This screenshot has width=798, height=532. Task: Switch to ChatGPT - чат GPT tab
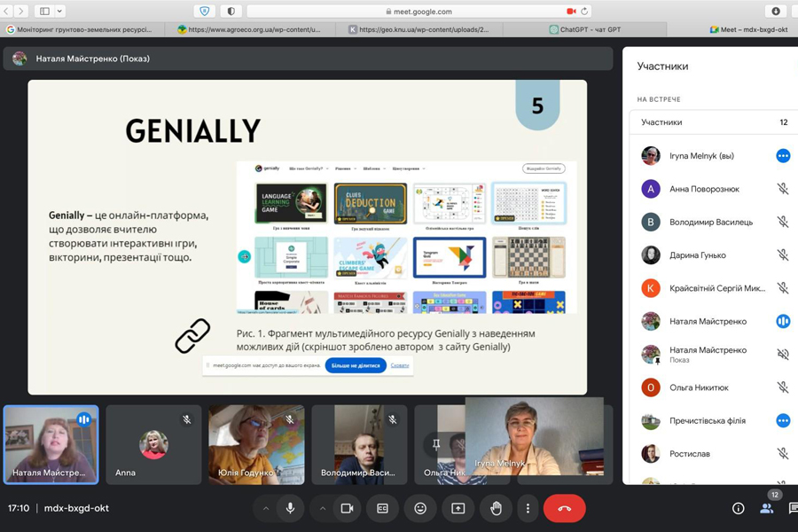(x=585, y=29)
